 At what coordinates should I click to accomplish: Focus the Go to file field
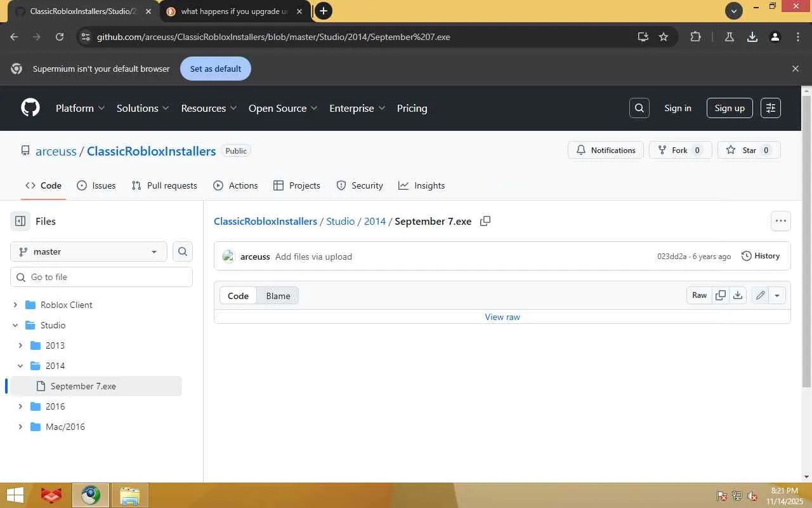click(101, 277)
